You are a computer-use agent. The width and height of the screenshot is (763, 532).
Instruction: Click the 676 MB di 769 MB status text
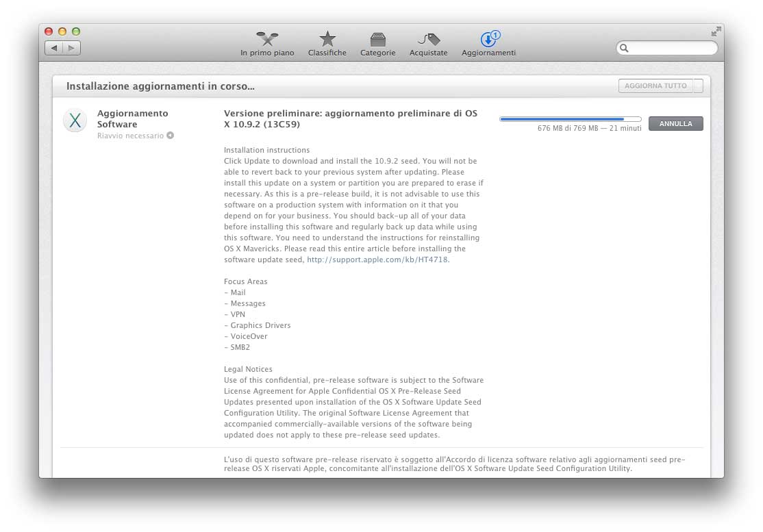(589, 129)
